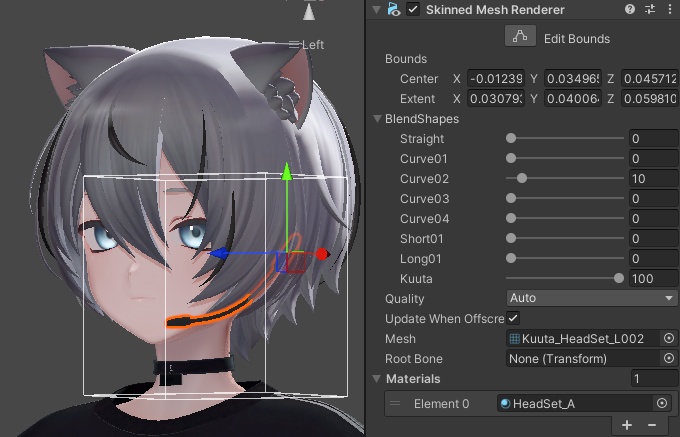Remove a material with the minus button

651,425
